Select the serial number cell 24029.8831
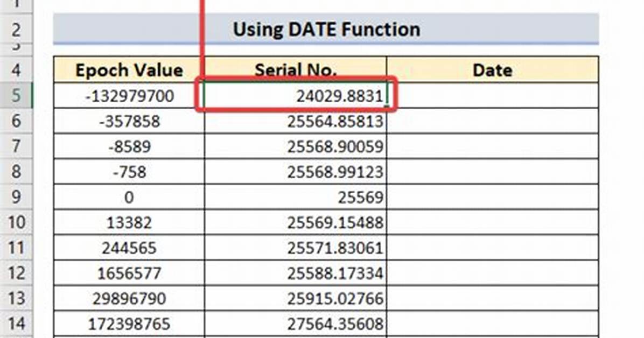The width and height of the screenshot is (644, 338). [295, 96]
